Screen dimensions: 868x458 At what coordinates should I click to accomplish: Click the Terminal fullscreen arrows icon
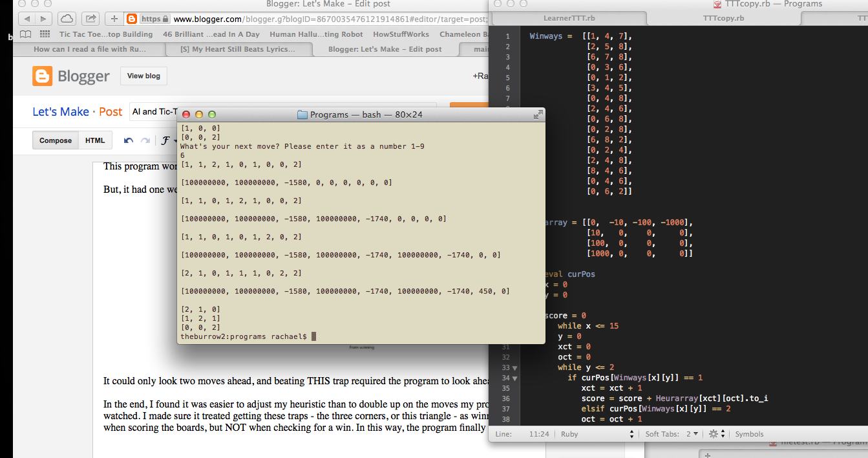click(x=538, y=114)
